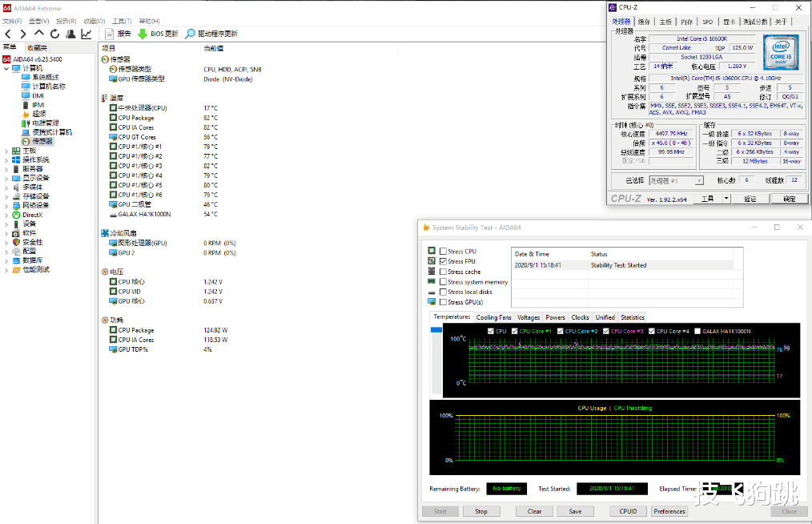
Task: Refresh the AIDA64 sensor page
Action: tap(55, 34)
